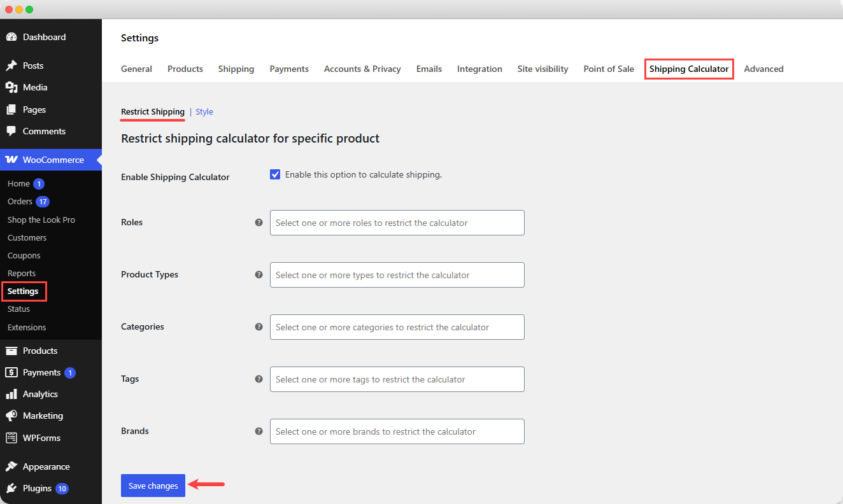The width and height of the screenshot is (843, 504).
Task: Click the Products archive box icon
Action: pyautogui.click(x=11, y=351)
